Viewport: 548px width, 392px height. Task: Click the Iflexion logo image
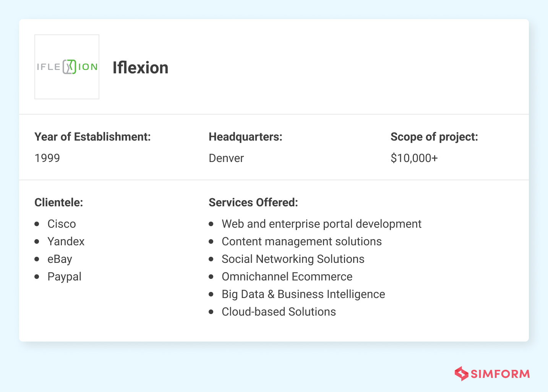(x=67, y=67)
